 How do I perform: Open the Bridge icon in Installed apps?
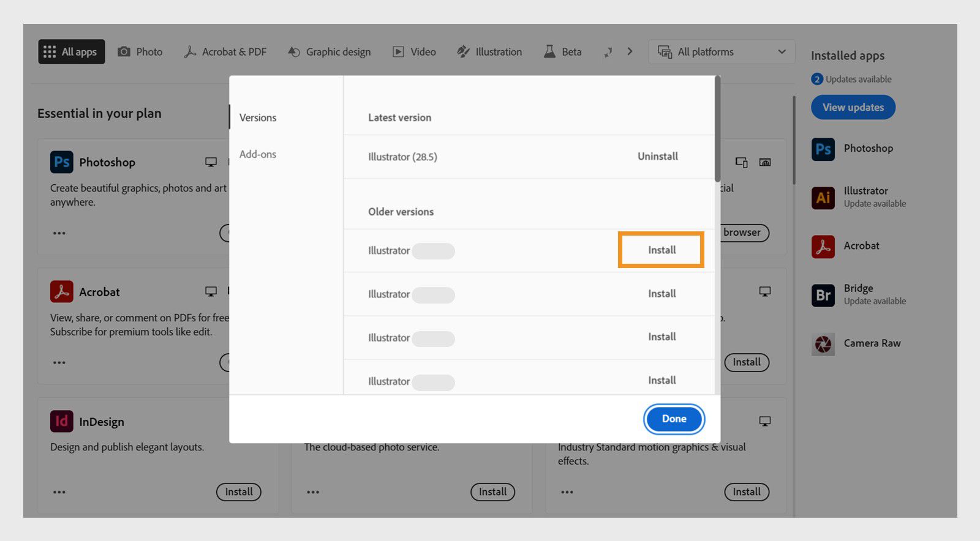823,295
